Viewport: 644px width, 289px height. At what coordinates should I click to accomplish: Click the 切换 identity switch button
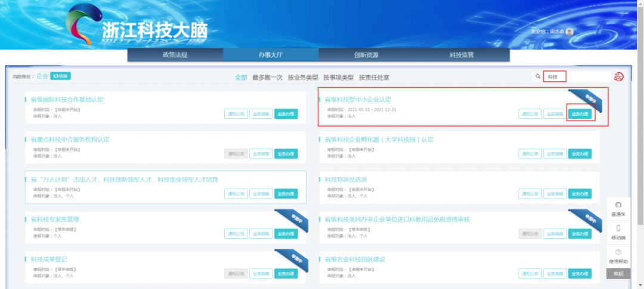60,76
